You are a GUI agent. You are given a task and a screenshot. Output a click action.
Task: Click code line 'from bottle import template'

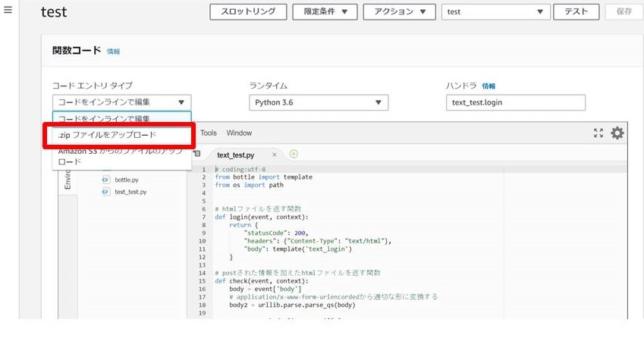(263, 177)
